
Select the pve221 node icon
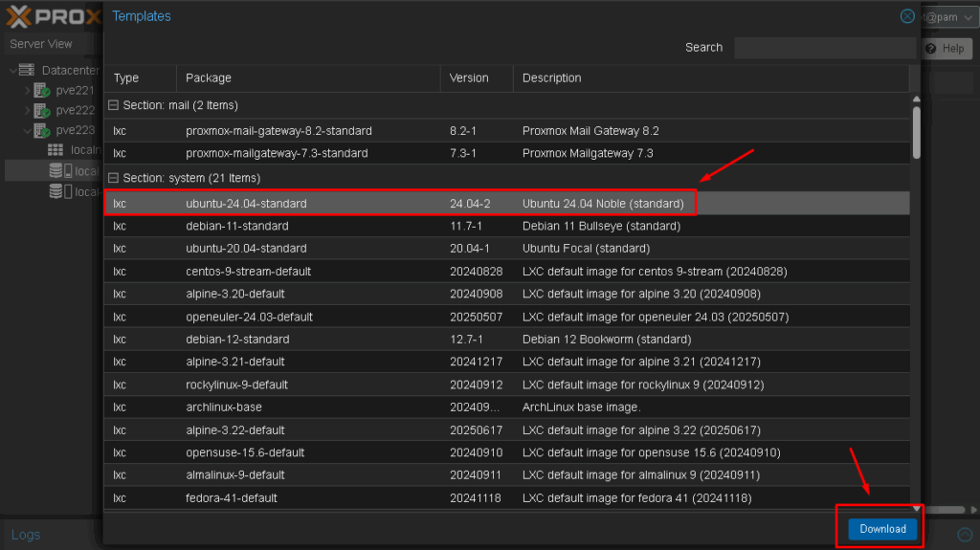click(x=41, y=91)
